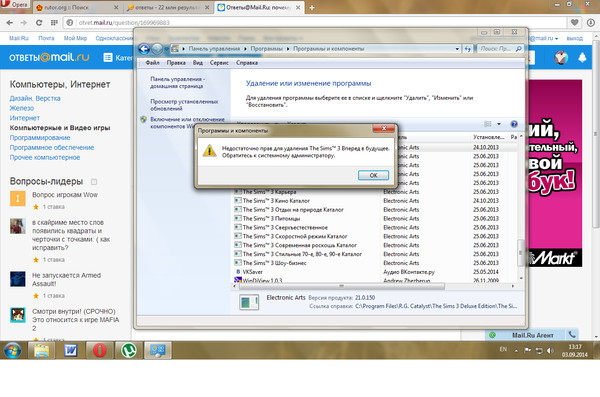Open the help icon in programs list toolbar
Image resolution: width=600 pixels, height=397 pixels.
click(x=514, y=124)
